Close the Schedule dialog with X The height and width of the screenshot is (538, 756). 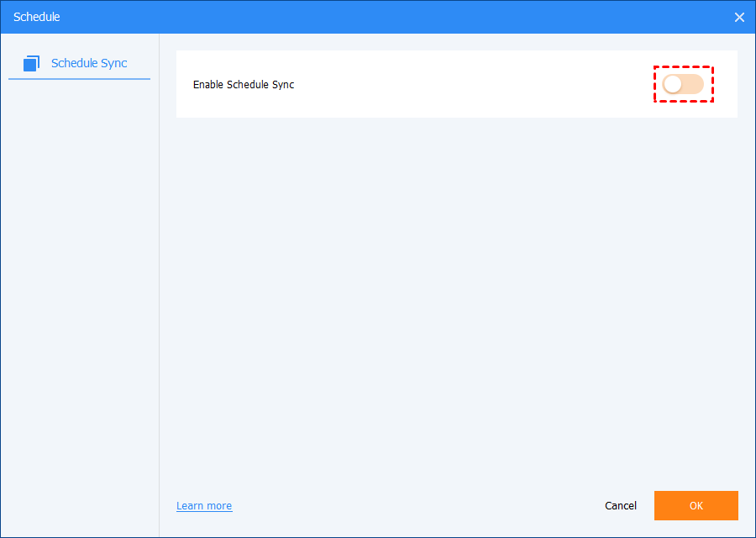pos(739,17)
